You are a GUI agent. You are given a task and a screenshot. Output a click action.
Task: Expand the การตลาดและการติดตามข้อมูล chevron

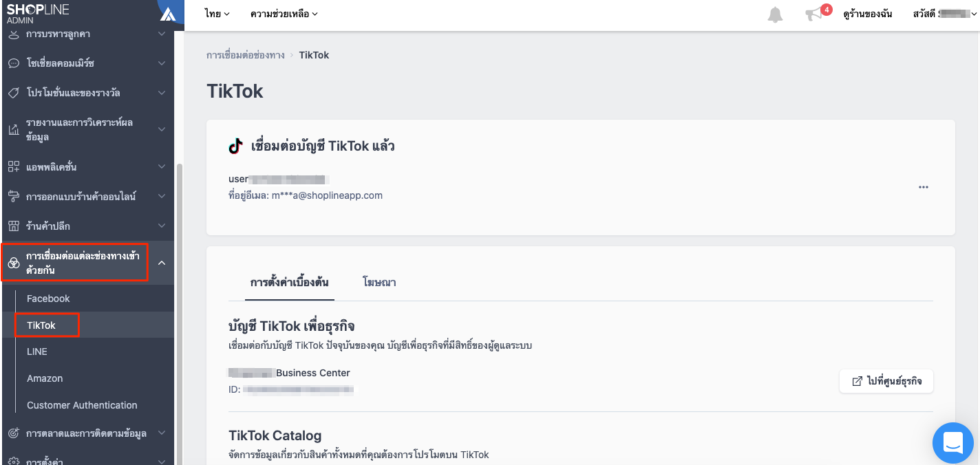click(x=162, y=433)
